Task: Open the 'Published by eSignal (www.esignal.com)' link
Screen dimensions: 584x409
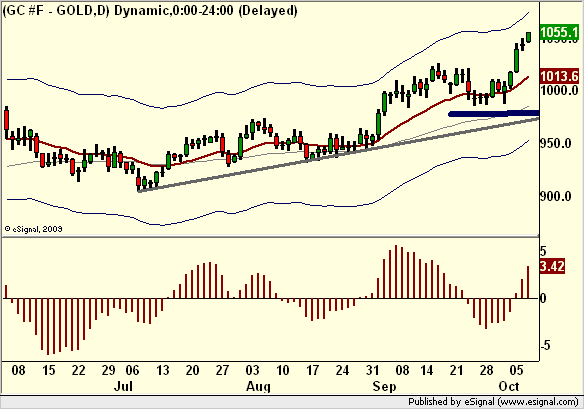Action: coord(493,402)
